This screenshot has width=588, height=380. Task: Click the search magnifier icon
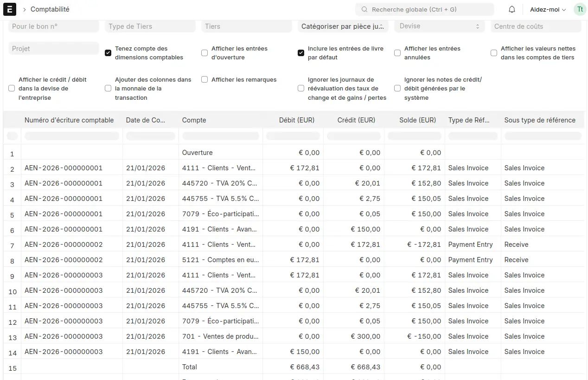pos(364,9)
